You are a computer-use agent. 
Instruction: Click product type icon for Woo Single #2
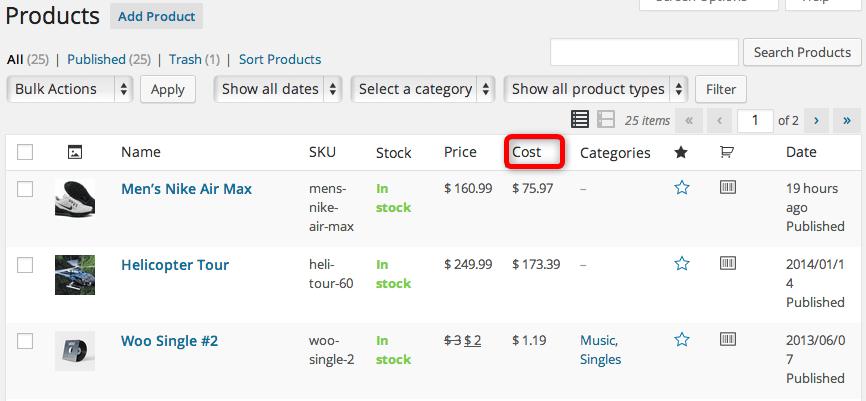tap(728, 340)
